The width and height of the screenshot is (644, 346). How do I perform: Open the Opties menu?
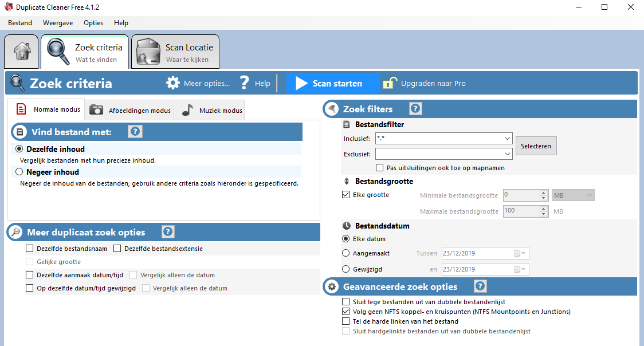(93, 23)
